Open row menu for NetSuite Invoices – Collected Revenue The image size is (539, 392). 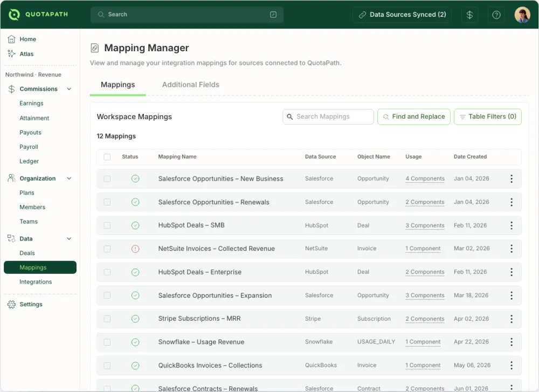[512, 249]
